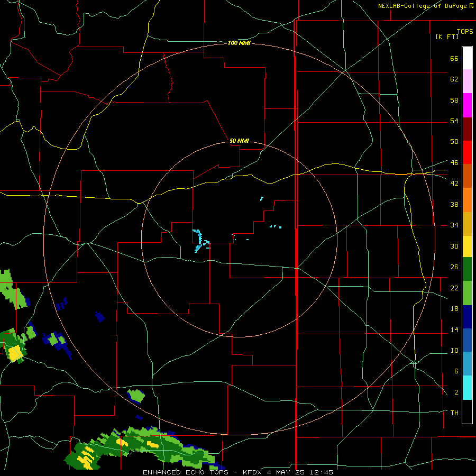Click the "TH" threshold legend label
476x476 pixels.
[454, 413]
